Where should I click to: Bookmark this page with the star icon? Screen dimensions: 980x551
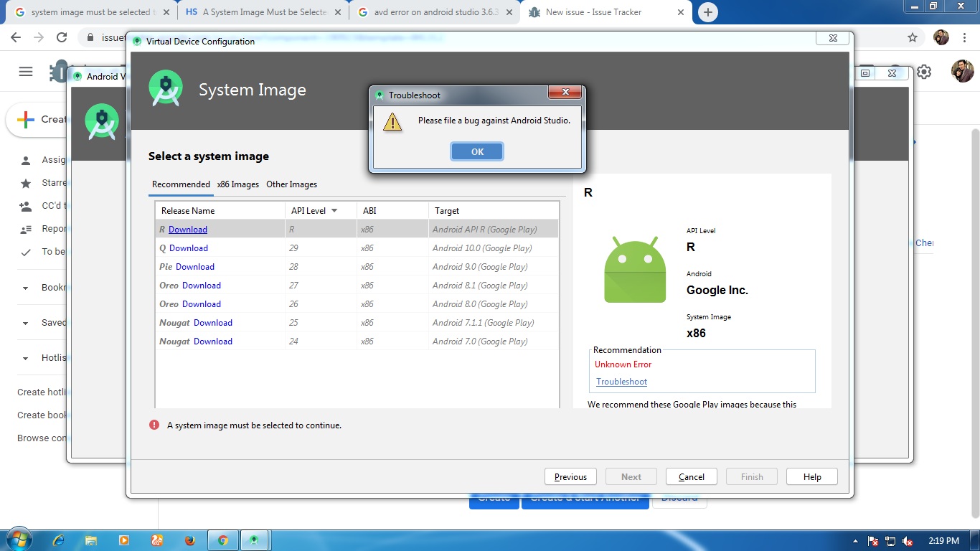pos(913,37)
